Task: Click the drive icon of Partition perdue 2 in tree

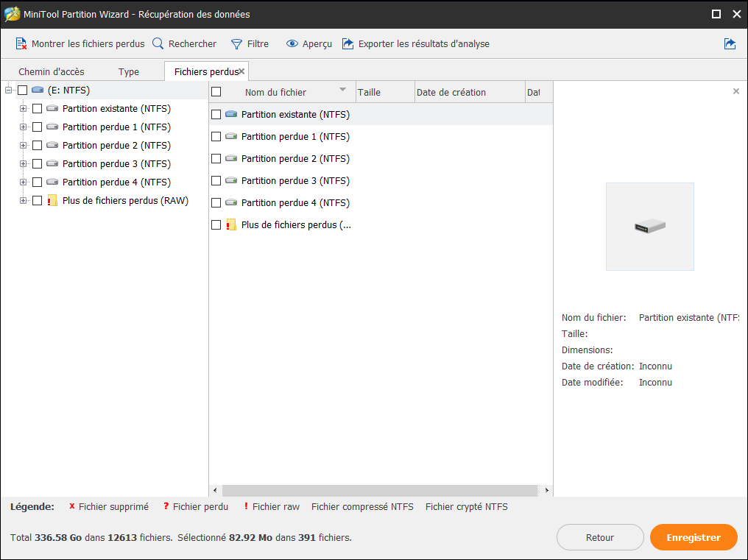Action: [x=52, y=145]
